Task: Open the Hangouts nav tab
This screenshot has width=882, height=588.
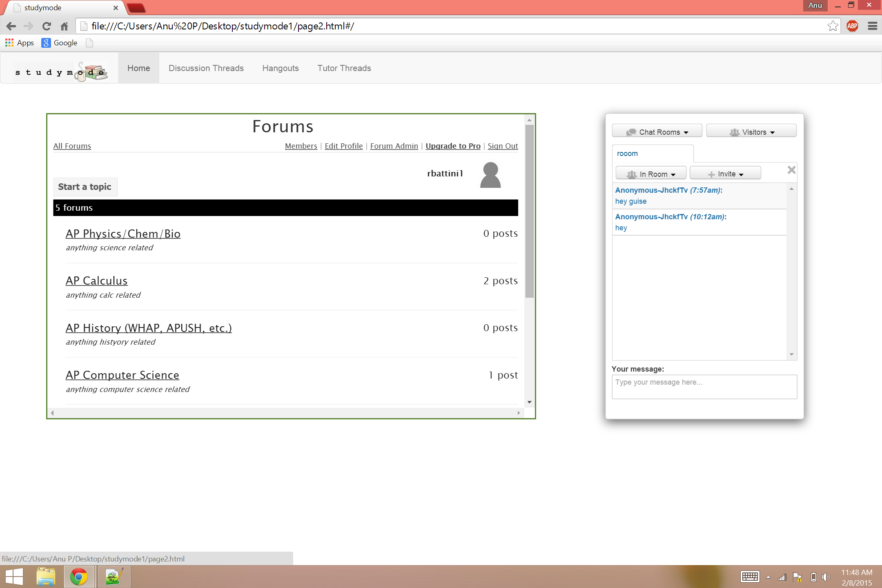Action: tap(280, 68)
